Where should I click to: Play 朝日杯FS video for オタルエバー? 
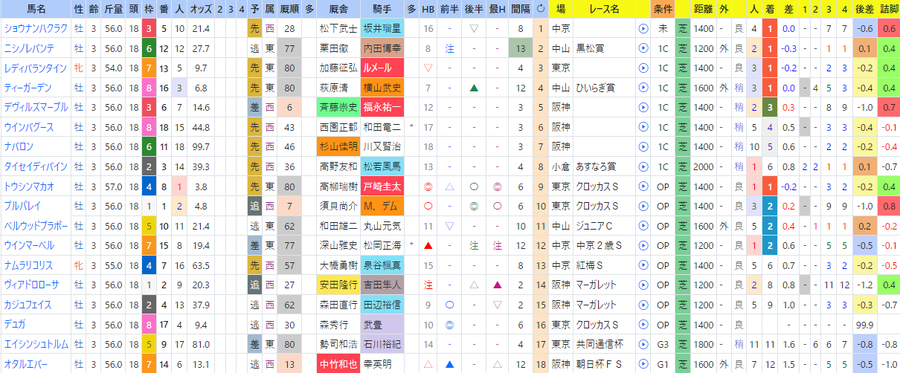pyautogui.click(x=643, y=365)
